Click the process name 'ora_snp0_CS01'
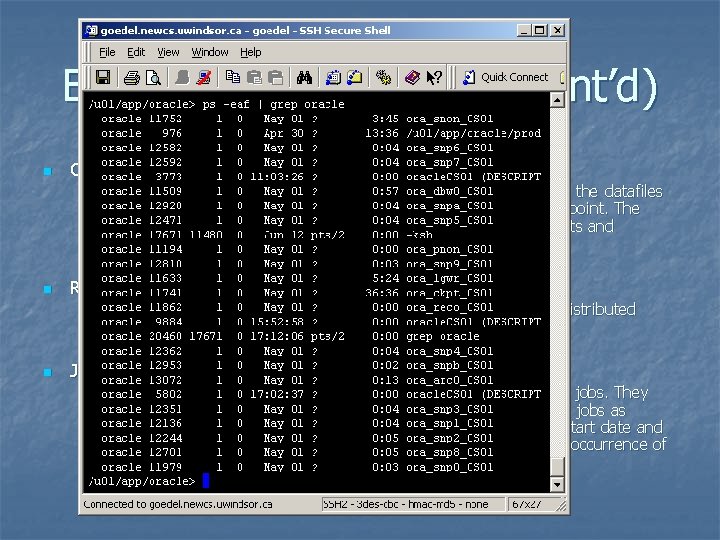The width and height of the screenshot is (720, 540). click(450, 467)
